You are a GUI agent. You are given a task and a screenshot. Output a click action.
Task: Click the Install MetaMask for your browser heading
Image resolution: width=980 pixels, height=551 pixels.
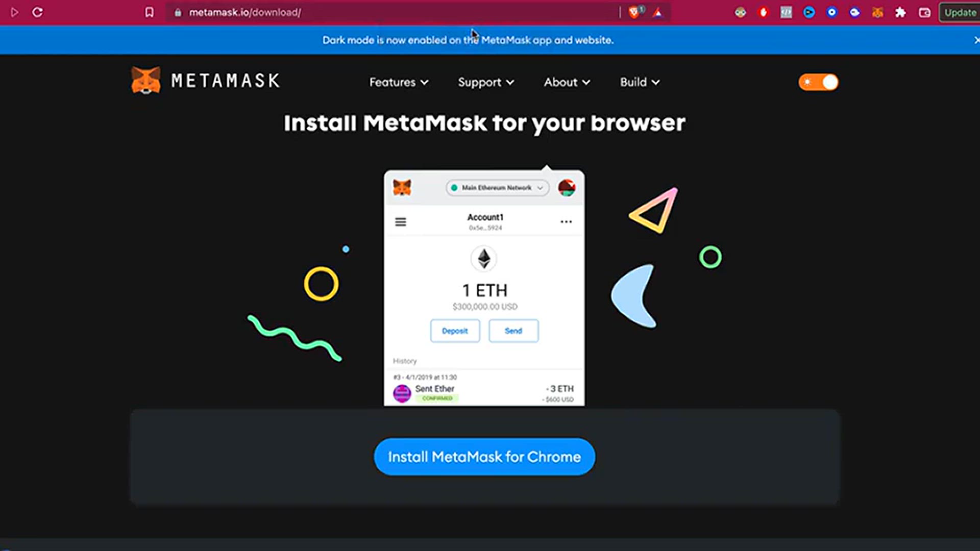pyautogui.click(x=484, y=123)
